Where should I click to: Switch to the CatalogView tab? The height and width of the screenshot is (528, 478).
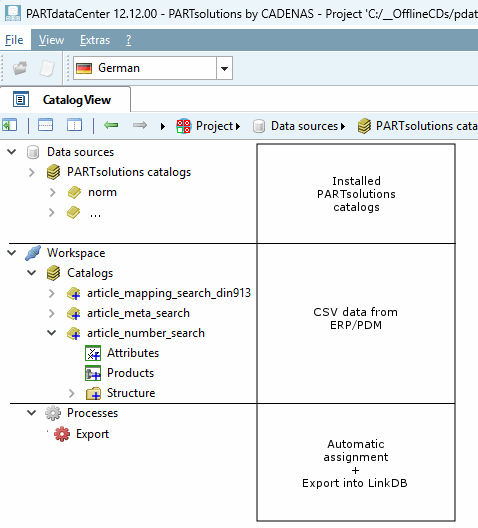pyautogui.click(x=65, y=100)
